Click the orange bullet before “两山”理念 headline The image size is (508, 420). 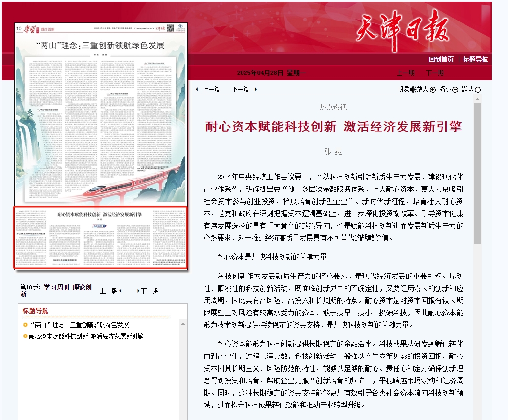pos(25,325)
